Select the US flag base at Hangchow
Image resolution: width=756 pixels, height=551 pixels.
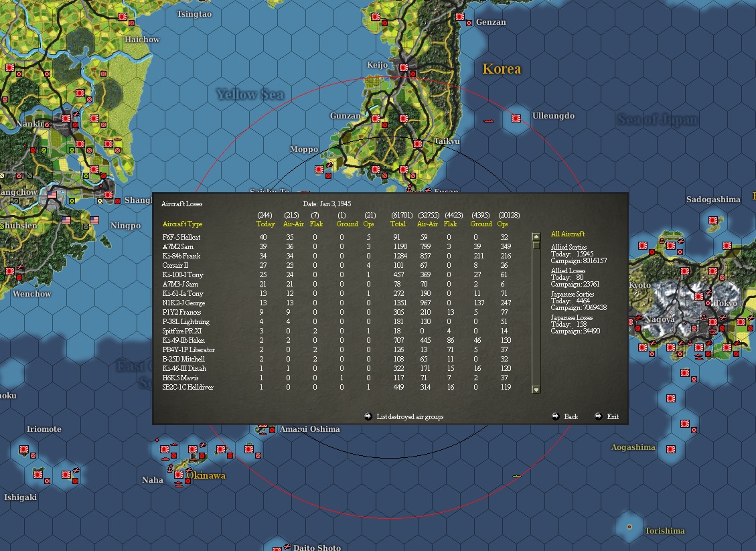pyautogui.click(x=52, y=194)
